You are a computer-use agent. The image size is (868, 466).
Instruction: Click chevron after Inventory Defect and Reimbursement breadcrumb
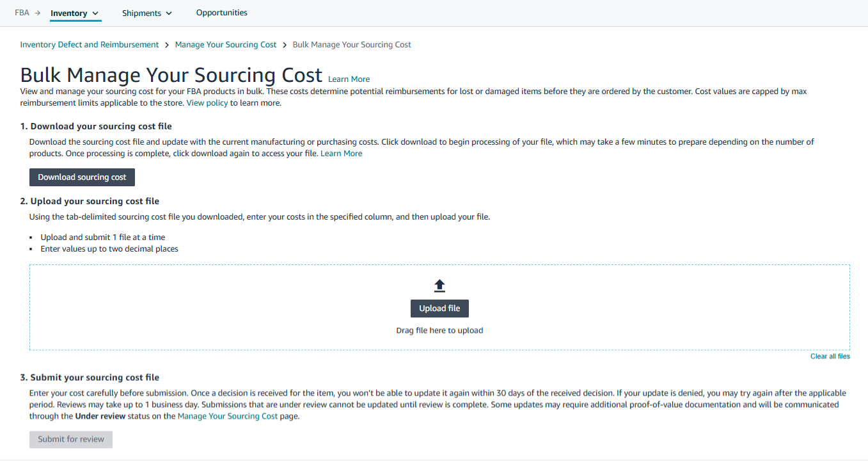(x=167, y=45)
